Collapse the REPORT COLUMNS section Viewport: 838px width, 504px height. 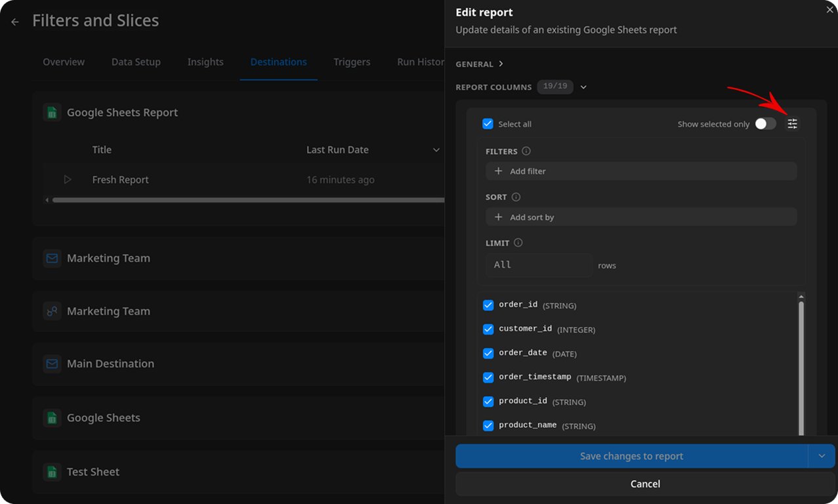pos(583,87)
